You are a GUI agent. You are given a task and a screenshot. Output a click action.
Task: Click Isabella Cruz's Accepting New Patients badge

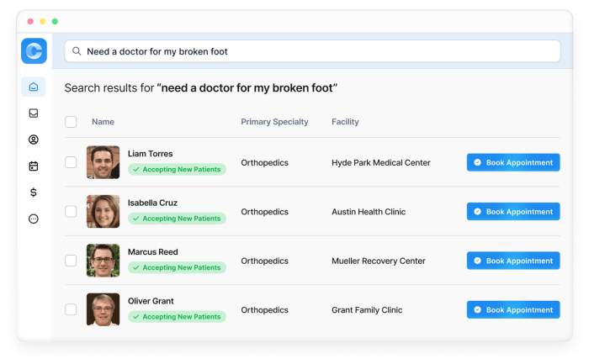[x=177, y=219]
